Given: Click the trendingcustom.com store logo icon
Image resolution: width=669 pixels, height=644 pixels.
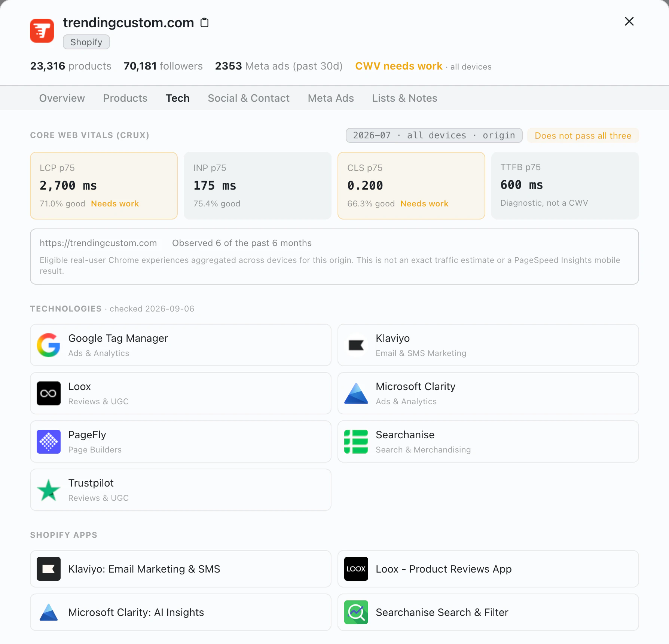Looking at the screenshot, I should pos(42,31).
